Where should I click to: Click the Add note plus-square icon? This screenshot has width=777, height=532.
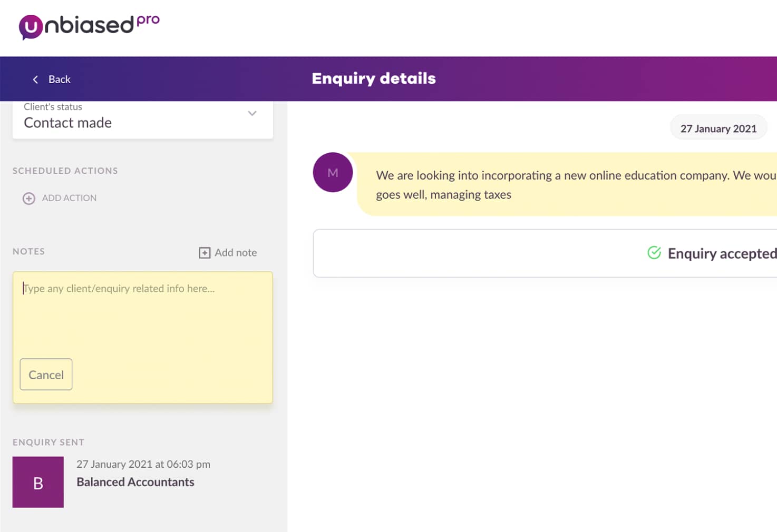point(205,253)
